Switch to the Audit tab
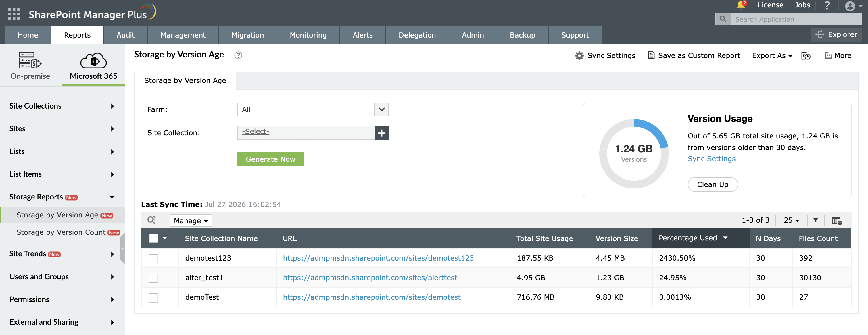868x335 pixels. tap(125, 35)
